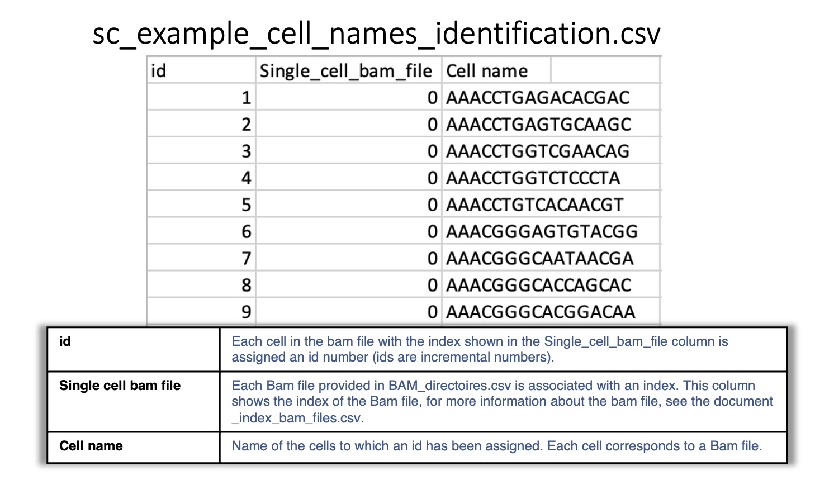815x504 pixels.
Task: Select the Cell name header cell
Action: coord(496,70)
